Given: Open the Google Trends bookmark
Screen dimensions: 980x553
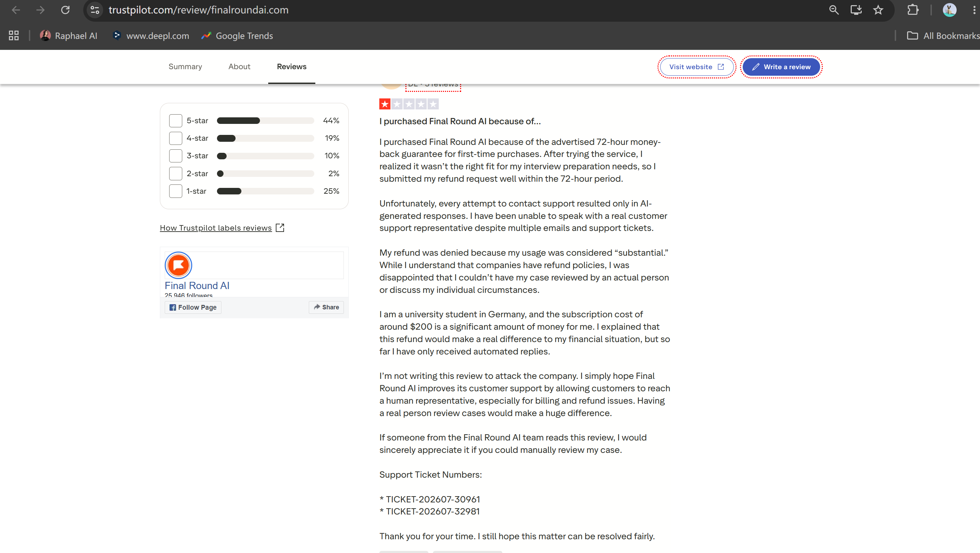Looking at the screenshot, I should click(237, 36).
